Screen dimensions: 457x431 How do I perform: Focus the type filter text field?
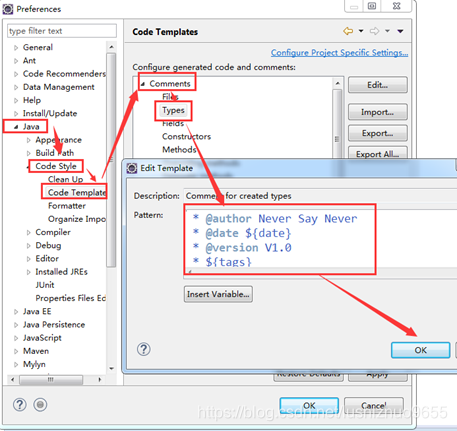62,31
